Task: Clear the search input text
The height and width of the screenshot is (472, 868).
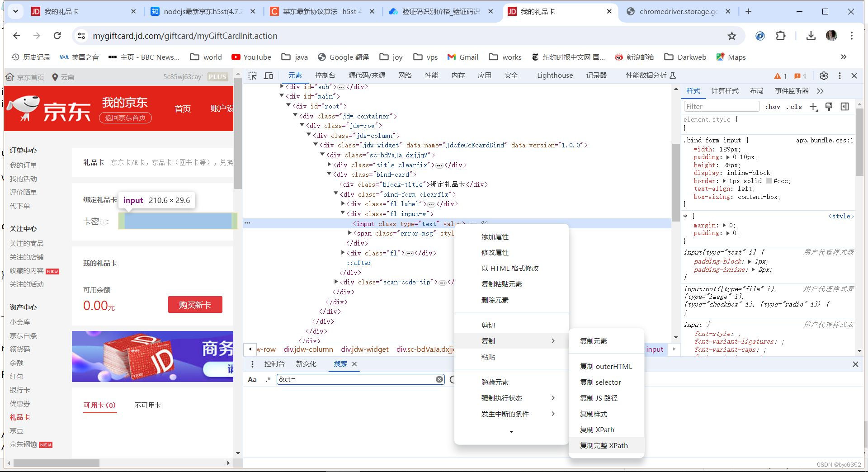Action: pyautogui.click(x=439, y=379)
